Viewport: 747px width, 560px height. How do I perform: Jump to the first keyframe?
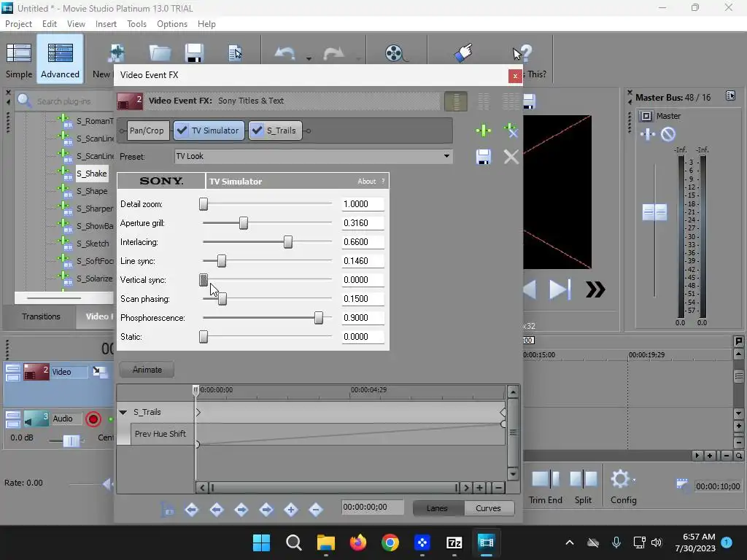pyautogui.click(x=192, y=510)
